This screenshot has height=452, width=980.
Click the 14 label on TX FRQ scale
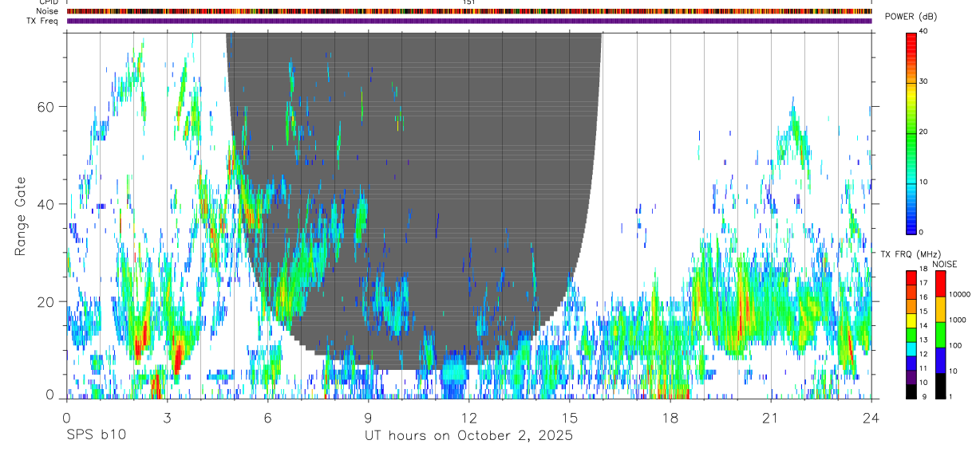click(x=923, y=325)
